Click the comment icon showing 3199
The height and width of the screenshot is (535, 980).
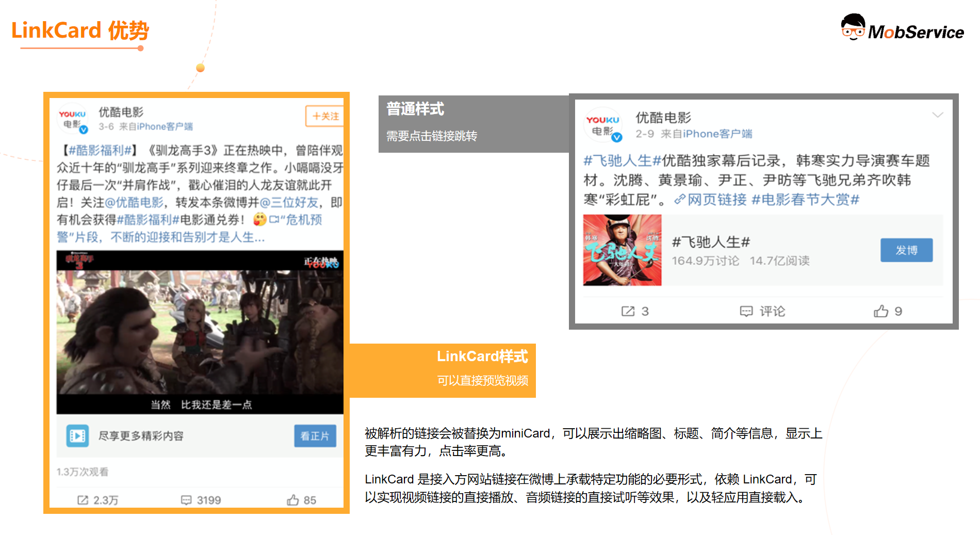click(x=186, y=500)
